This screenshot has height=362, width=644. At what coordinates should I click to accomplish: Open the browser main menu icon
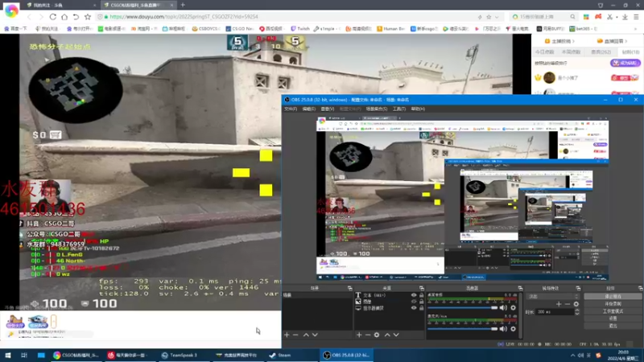point(636,17)
